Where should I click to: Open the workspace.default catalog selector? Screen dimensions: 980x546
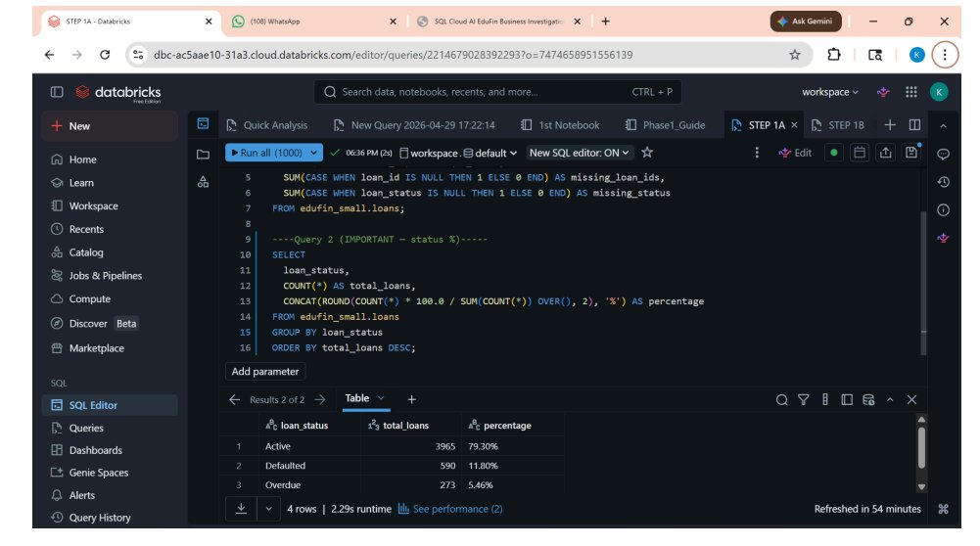point(458,153)
